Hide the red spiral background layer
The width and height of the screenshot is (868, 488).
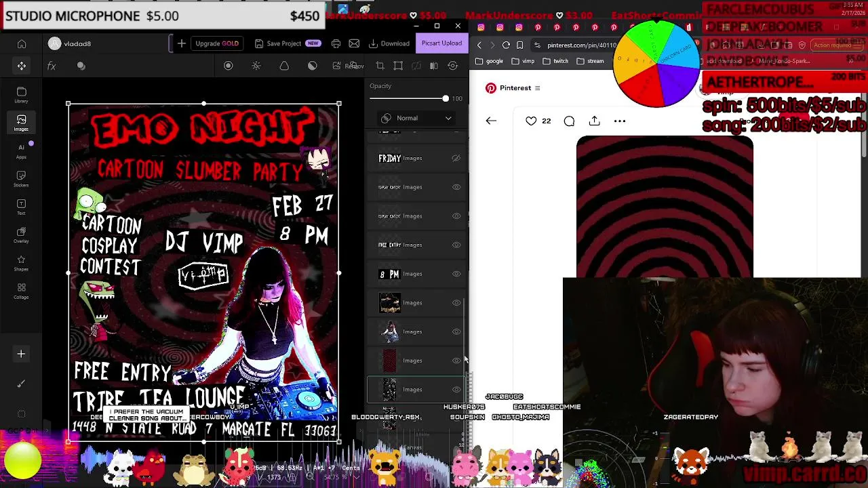coord(456,361)
